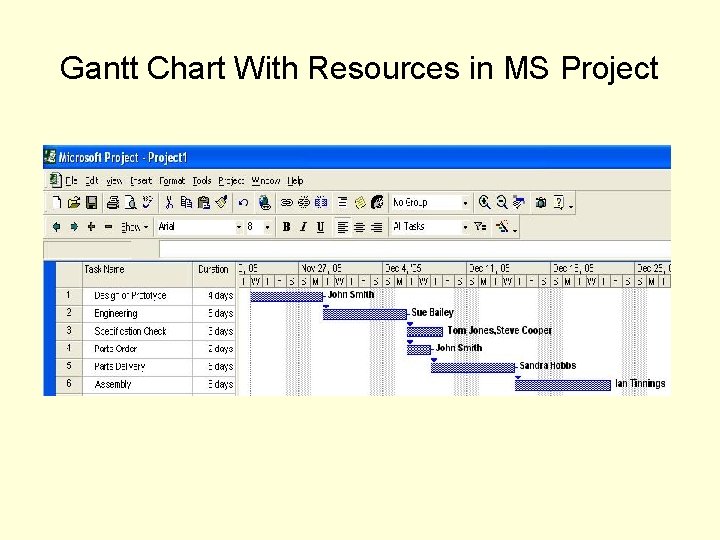Viewport: 720px width, 540px height.
Task: Hide subtasks with the minus icon
Action: [x=108, y=227]
